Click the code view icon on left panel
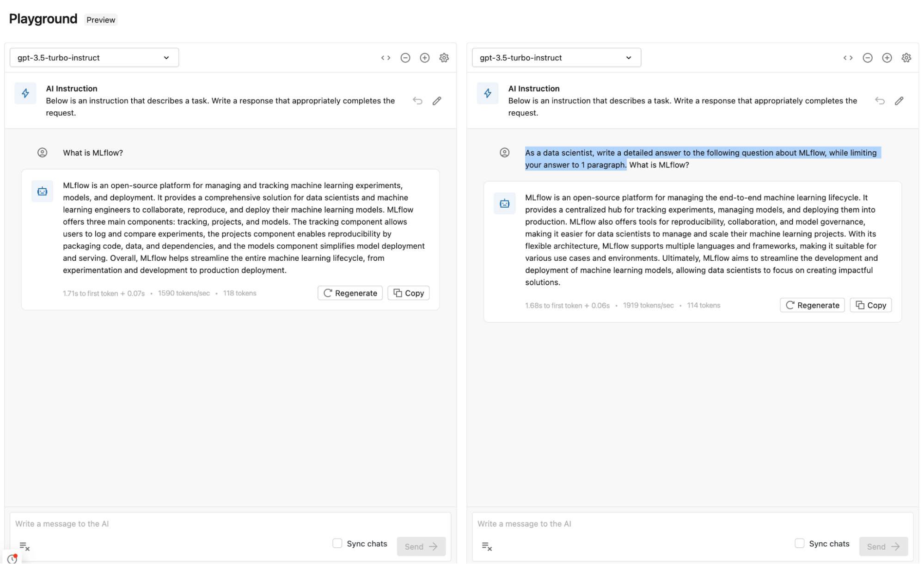 pyautogui.click(x=386, y=57)
